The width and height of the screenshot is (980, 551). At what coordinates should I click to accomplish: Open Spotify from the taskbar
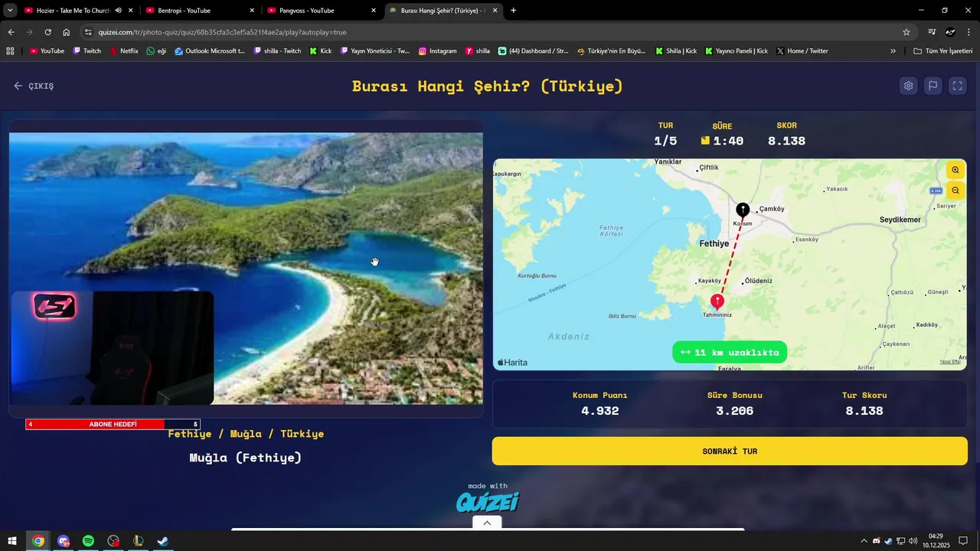pos(88,541)
